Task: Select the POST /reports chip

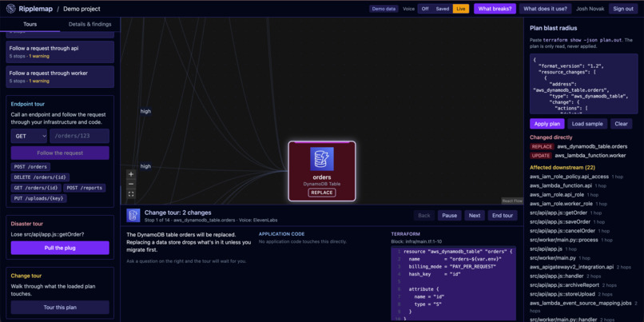Action: [x=85, y=188]
